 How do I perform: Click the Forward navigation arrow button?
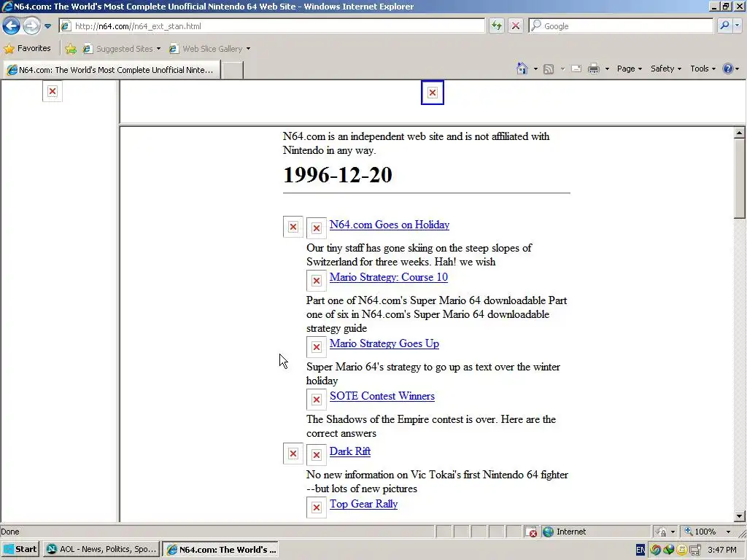(31, 26)
